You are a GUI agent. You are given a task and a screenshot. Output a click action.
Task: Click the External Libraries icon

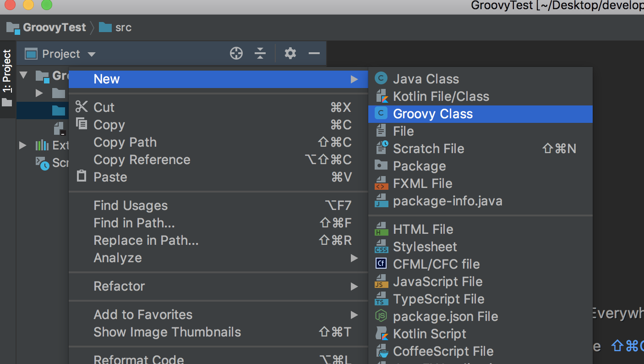(42, 146)
